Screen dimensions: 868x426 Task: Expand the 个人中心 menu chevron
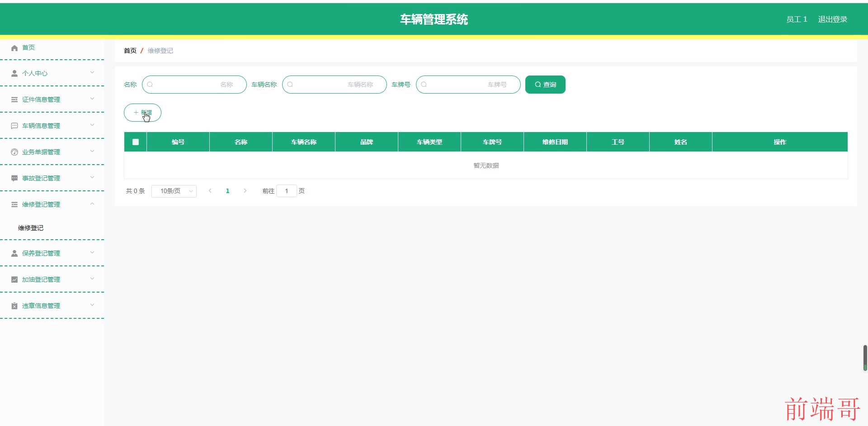[92, 72]
